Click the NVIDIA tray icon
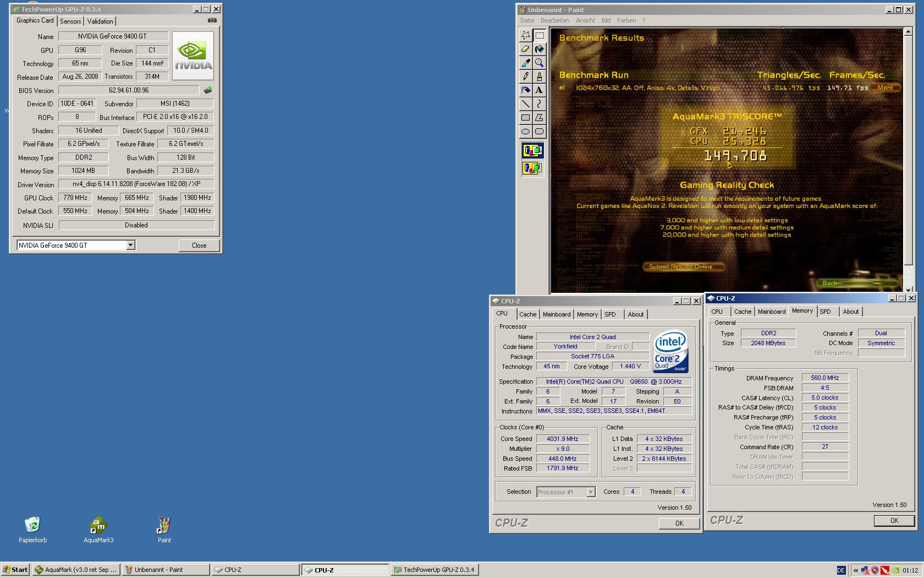 tap(895, 570)
